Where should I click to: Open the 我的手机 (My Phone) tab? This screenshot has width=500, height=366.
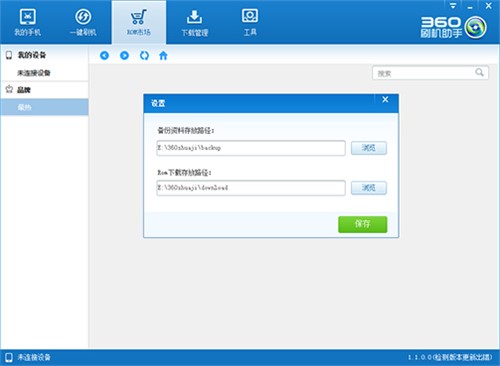click(28, 22)
